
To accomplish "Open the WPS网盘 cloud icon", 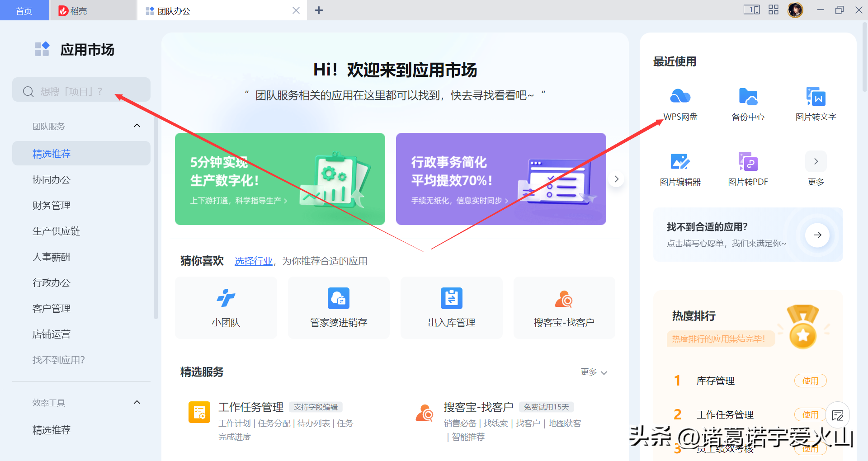I will [x=680, y=96].
